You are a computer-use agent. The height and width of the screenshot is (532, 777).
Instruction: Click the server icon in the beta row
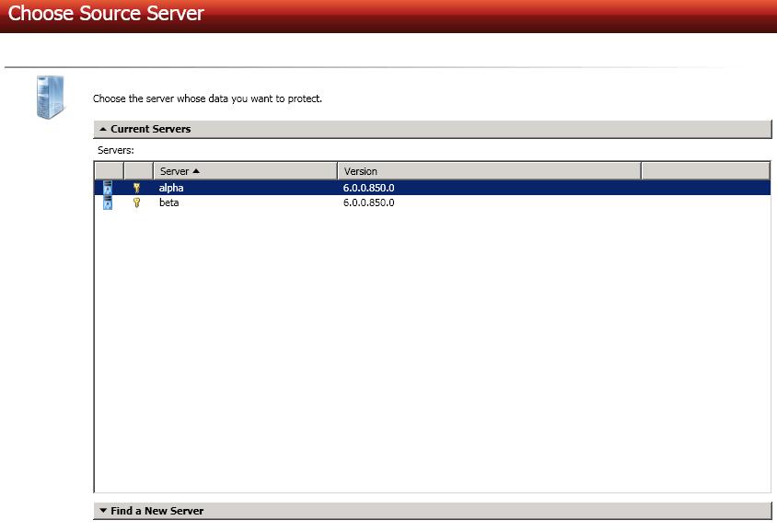tap(108, 202)
